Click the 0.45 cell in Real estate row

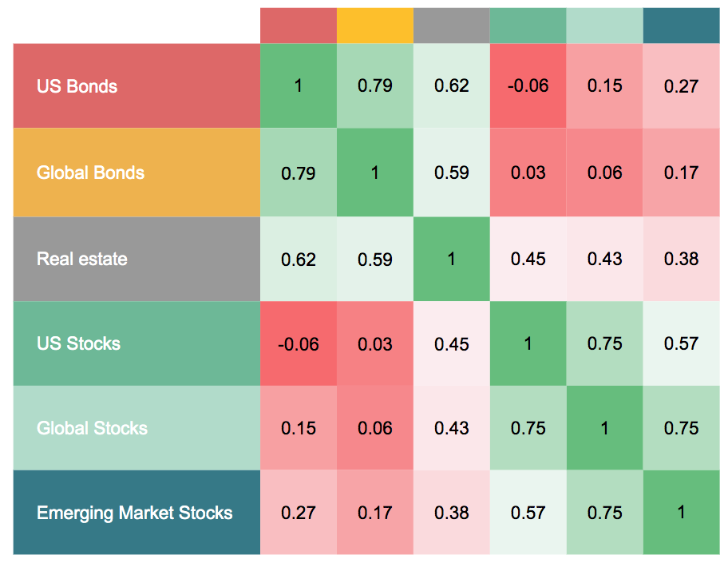tap(528, 259)
